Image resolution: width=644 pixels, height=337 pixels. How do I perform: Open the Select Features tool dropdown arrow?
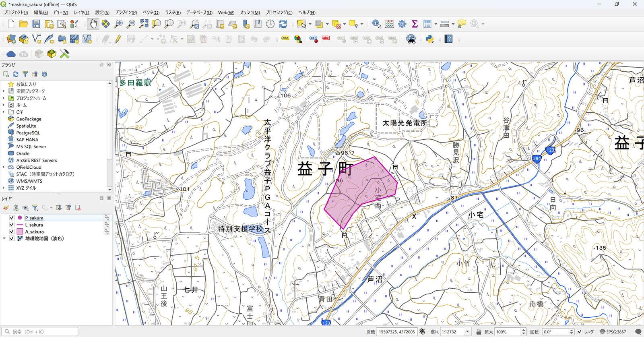(x=310, y=24)
